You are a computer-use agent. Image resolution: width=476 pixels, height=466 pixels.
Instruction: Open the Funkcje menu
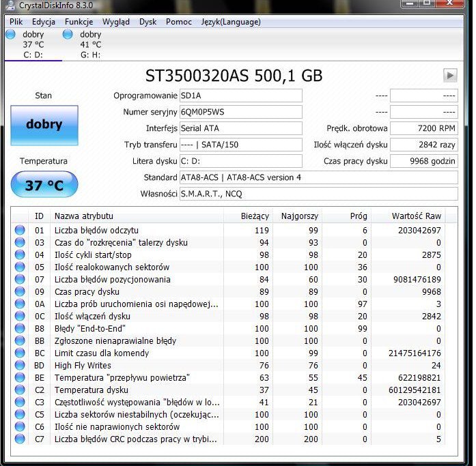[x=79, y=22]
